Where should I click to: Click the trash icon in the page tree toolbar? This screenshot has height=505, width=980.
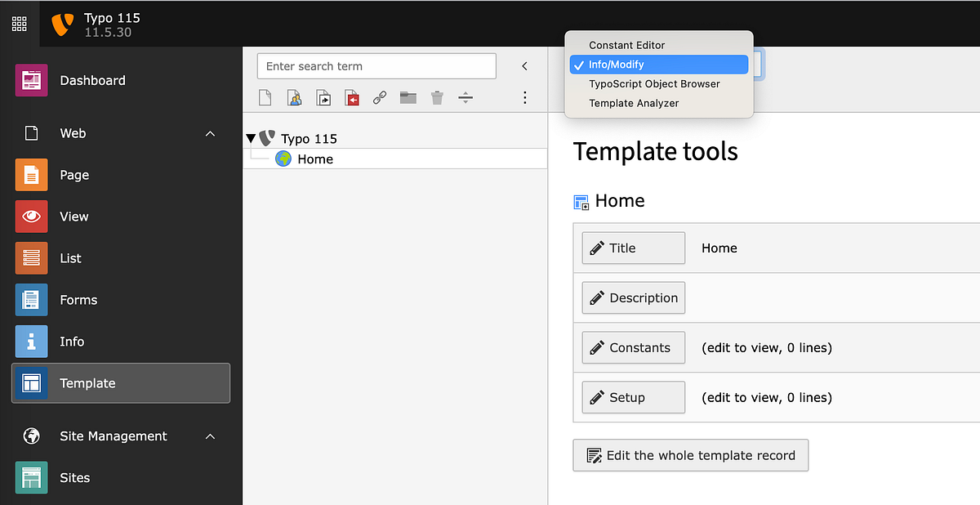click(437, 97)
